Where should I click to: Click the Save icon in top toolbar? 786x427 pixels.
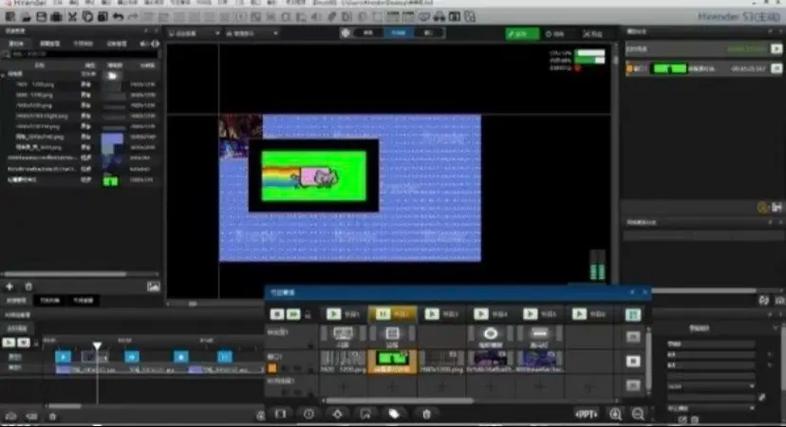42,17
